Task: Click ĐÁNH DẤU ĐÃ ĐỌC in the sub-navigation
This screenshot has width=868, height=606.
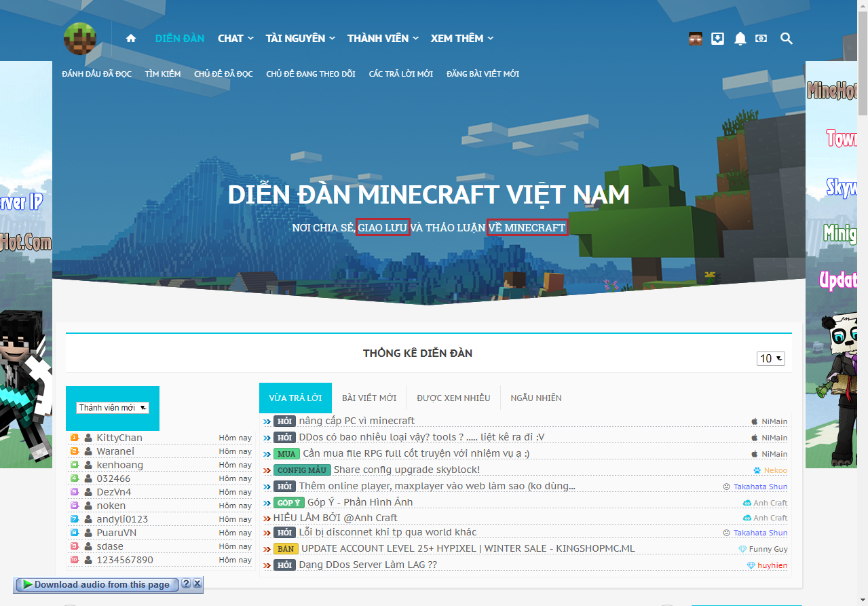Action: [96, 74]
